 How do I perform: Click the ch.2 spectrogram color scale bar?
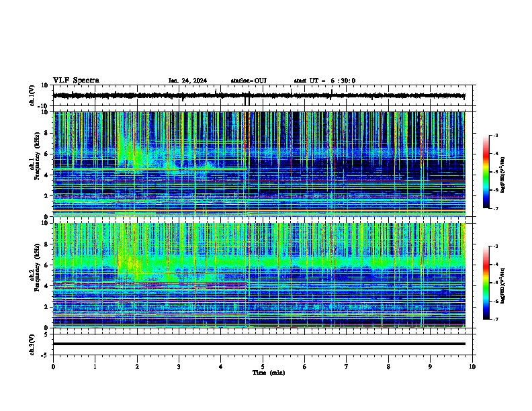486,283
